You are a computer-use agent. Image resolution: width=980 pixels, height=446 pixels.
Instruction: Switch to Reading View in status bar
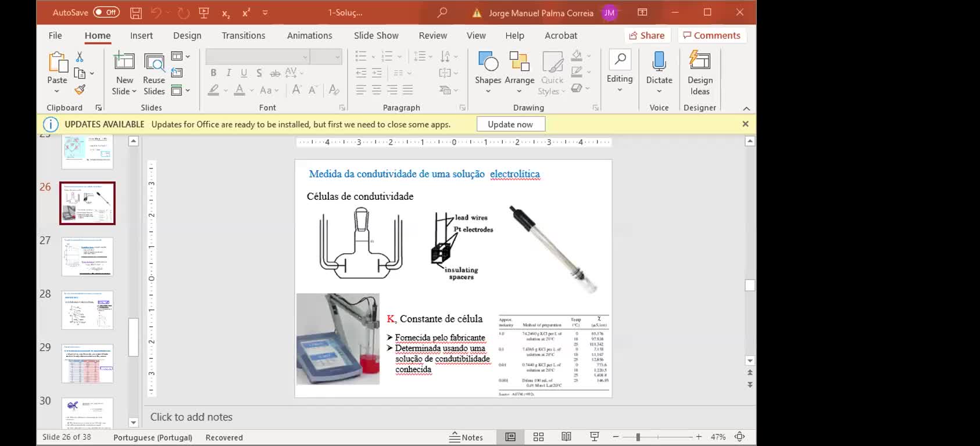tap(566, 437)
